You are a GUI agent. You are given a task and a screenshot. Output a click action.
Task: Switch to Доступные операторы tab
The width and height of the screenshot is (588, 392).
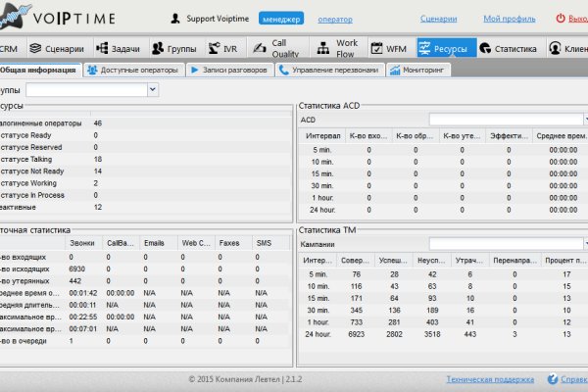(x=131, y=71)
